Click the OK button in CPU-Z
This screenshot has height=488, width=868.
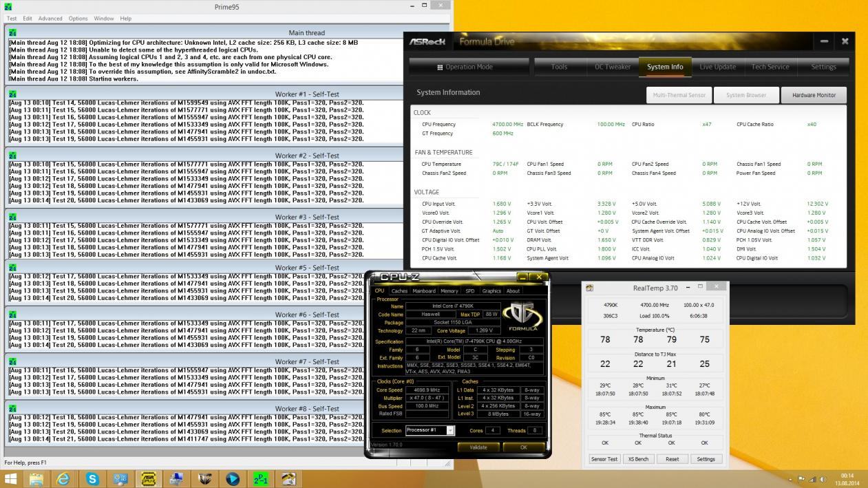[523, 447]
